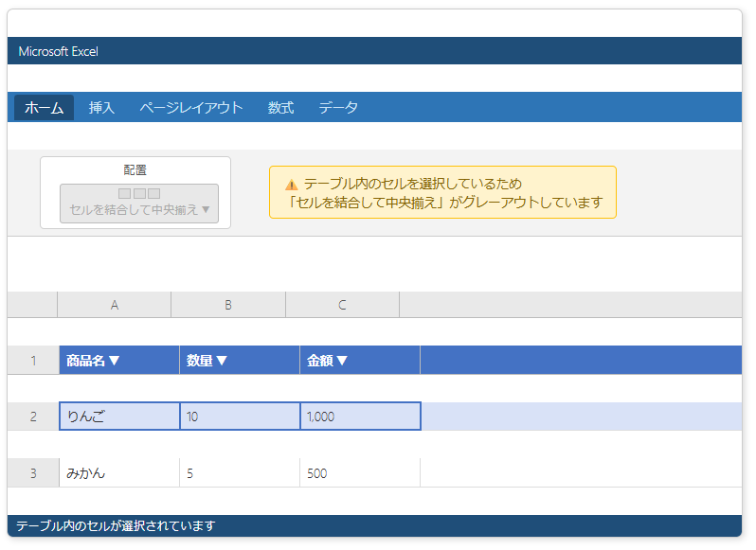Select row 1 via its row number
Viewport: 756px width, 550px height.
coord(33,361)
